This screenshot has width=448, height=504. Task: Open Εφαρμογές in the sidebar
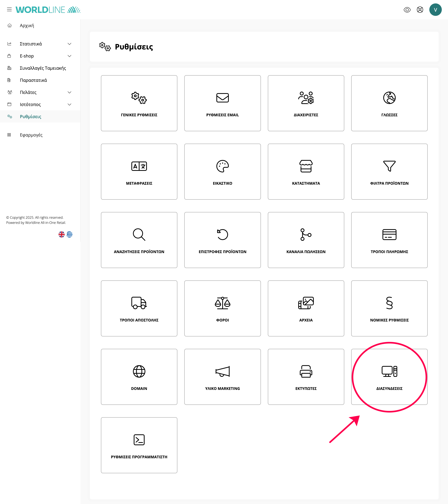(x=31, y=135)
